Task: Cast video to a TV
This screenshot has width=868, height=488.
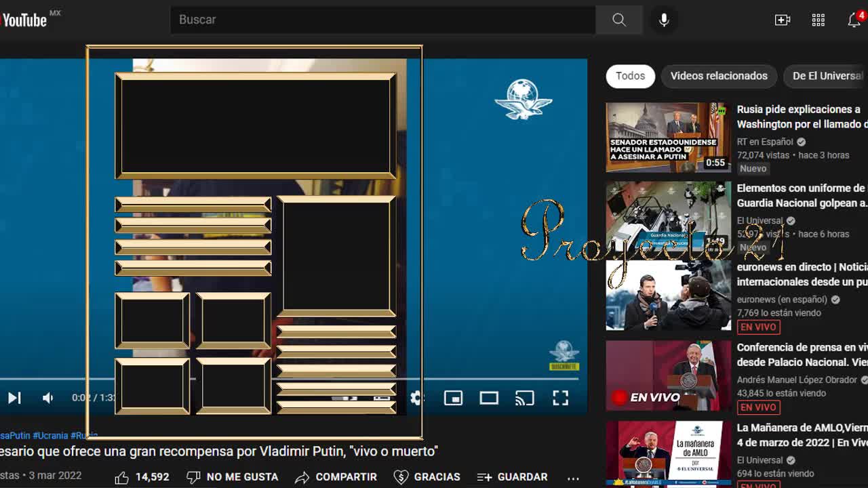Action: (525, 398)
